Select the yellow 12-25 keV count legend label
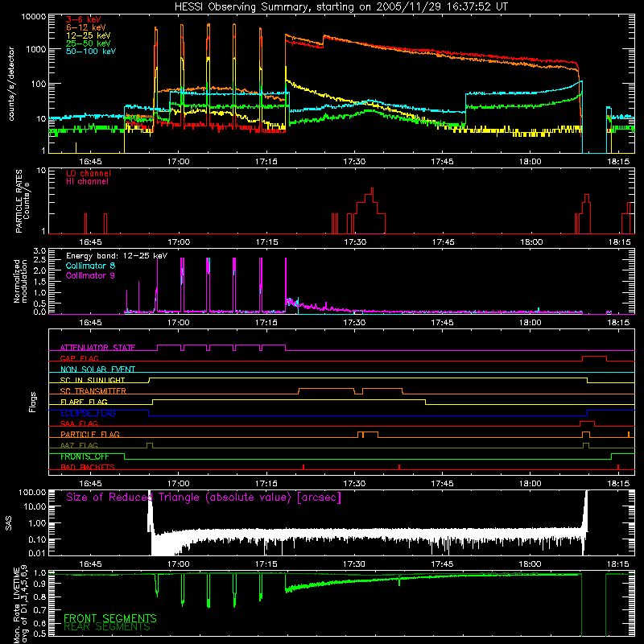644x644 pixels. tap(89, 35)
